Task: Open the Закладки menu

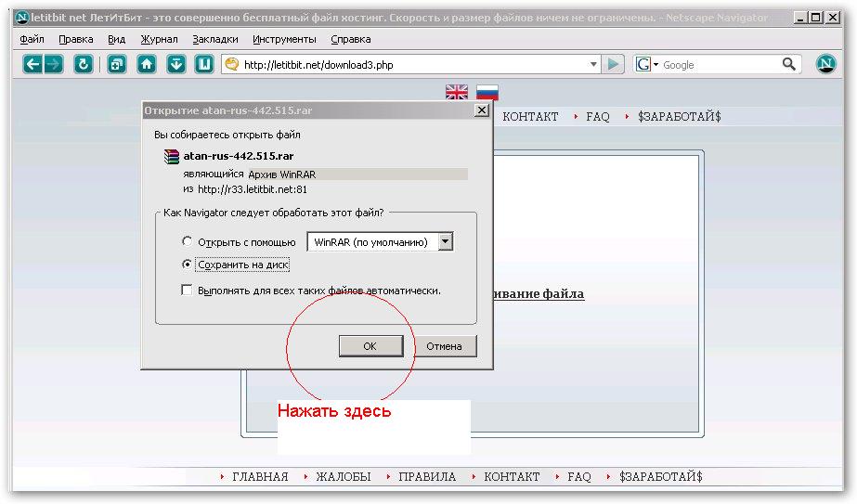Action: point(215,39)
